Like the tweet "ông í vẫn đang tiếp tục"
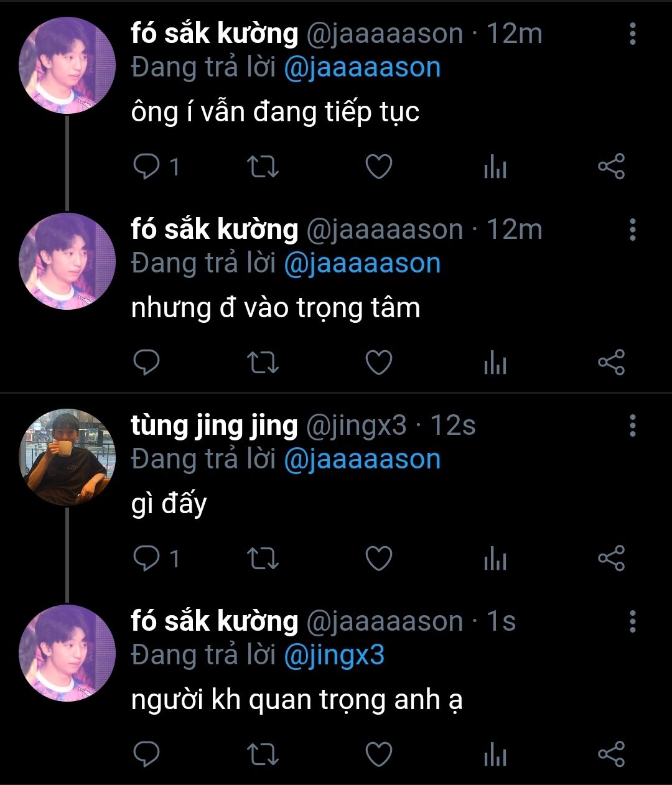 (x=378, y=167)
